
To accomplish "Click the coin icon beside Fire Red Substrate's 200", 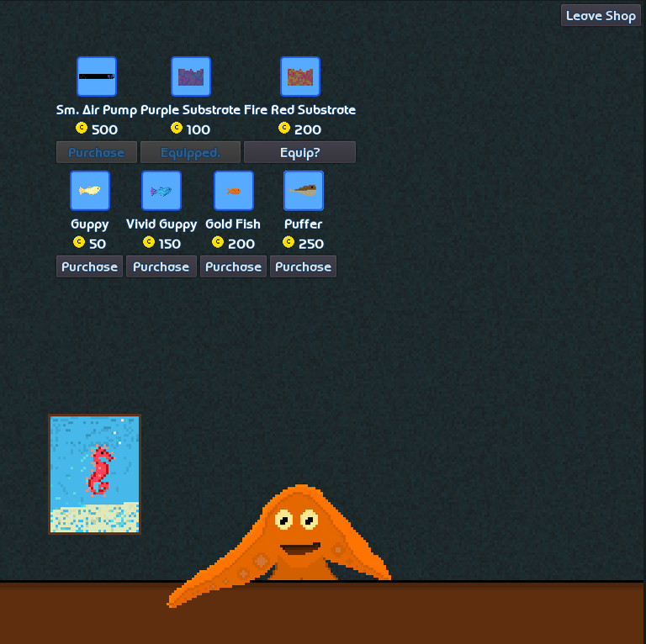I will [284, 128].
